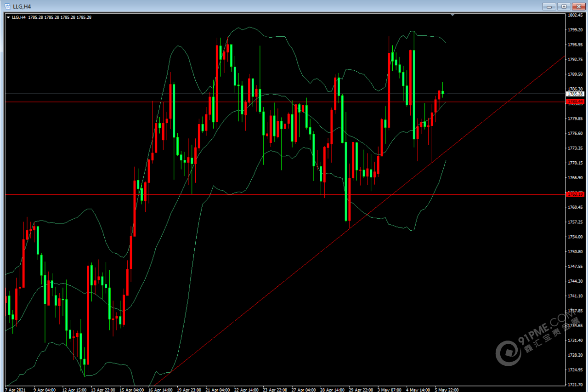Click the OHLC values 1785.28 in chart header
This screenshot has width=588, height=392.
60,17
